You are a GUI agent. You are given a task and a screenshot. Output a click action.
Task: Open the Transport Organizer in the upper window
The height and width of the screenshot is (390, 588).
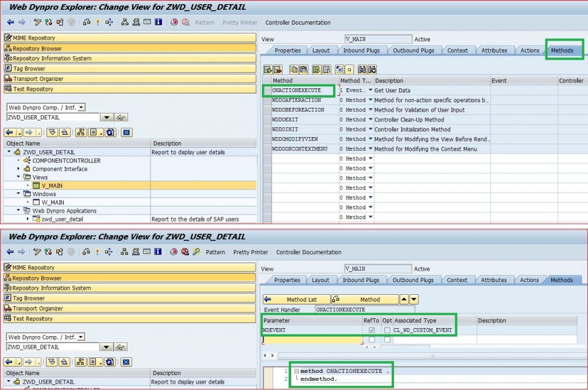[130, 79]
